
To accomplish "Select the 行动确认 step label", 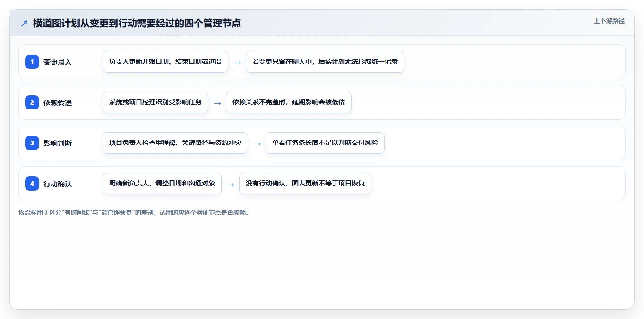I will click(58, 184).
